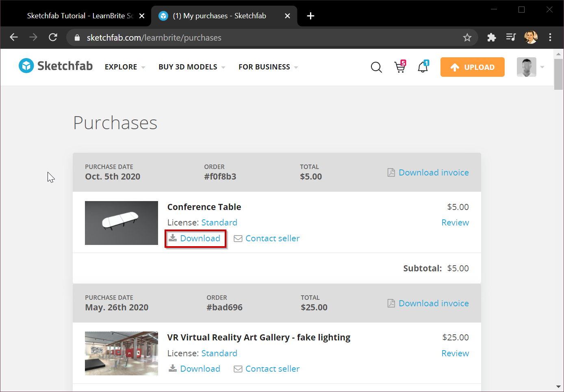The image size is (564, 392).
Task: Open the Chrome profile avatar
Action: click(531, 37)
